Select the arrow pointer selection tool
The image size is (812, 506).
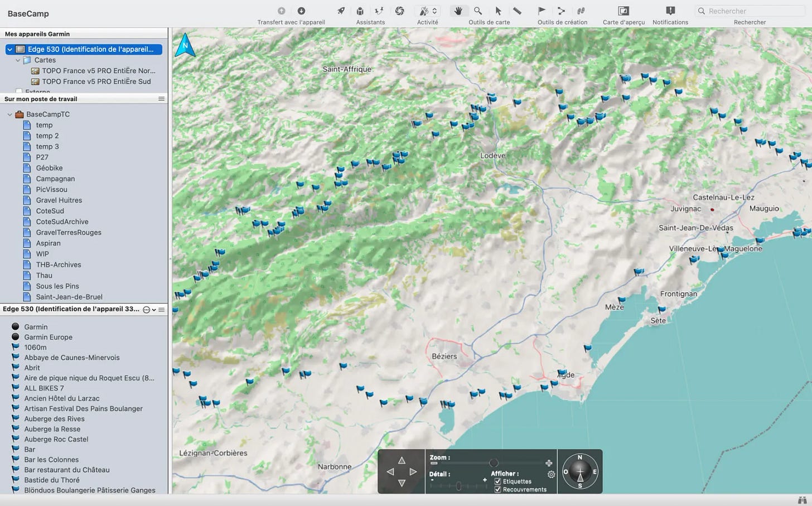pyautogui.click(x=498, y=11)
